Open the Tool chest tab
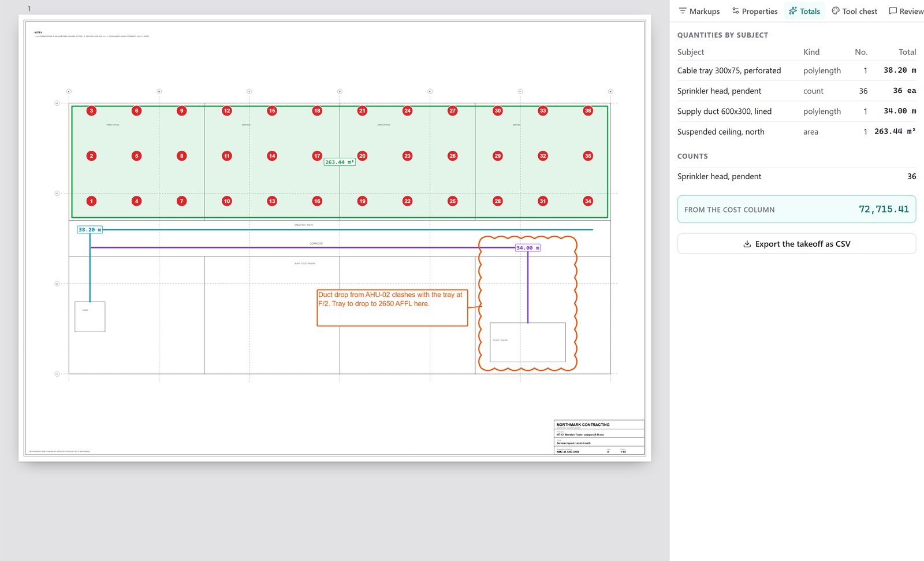Screen dimensions: 924x561 pyautogui.click(x=854, y=11)
